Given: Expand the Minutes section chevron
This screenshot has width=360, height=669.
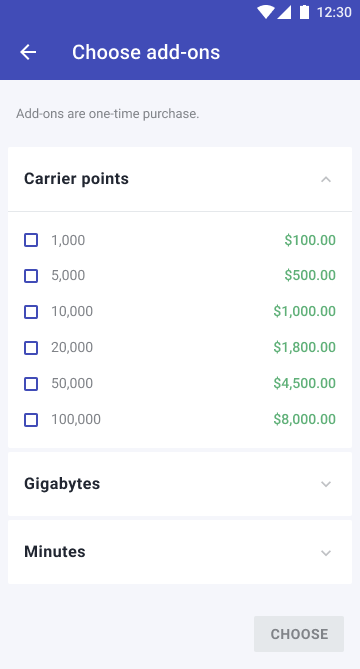Looking at the screenshot, I should tap(326, 553).
